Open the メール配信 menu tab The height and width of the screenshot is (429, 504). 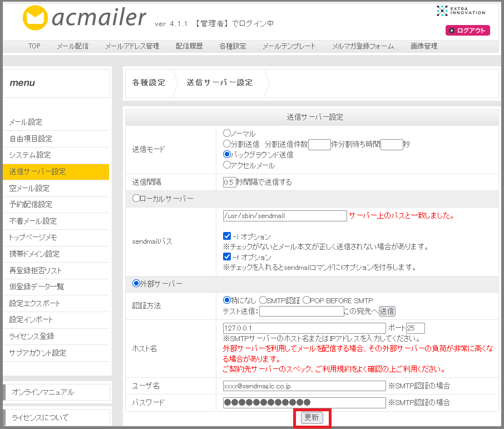click(72, 46)
